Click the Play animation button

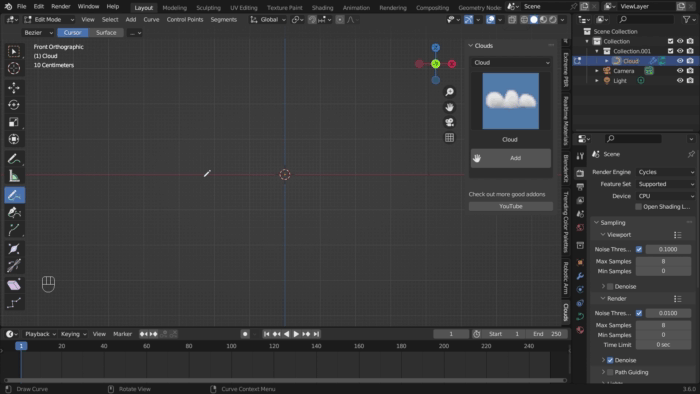click(x=296, y=334)
